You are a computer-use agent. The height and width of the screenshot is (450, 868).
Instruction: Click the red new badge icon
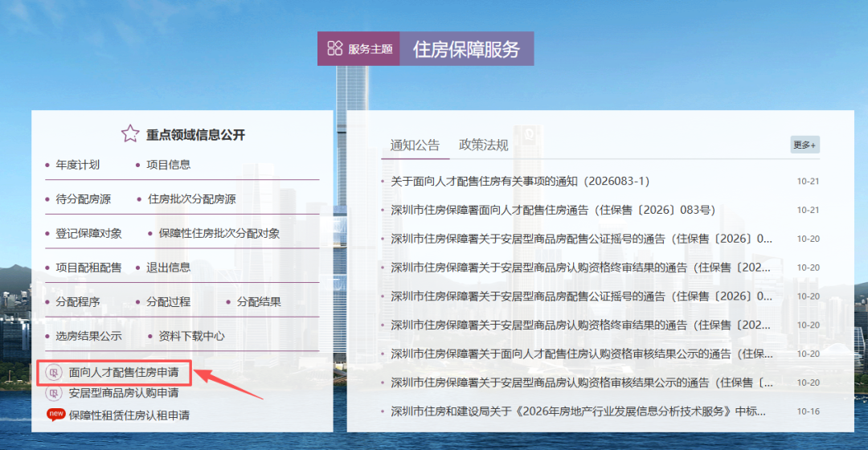point(56,415)
